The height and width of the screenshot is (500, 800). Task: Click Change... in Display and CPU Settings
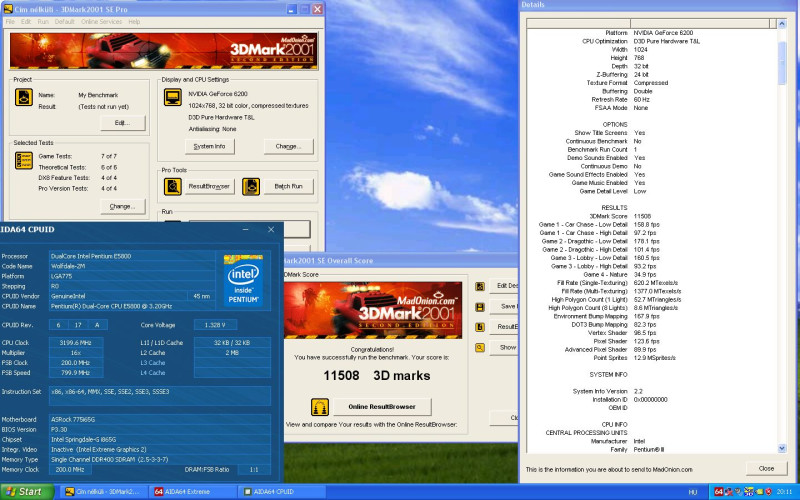pyautogui.click(x=288, y=146)
